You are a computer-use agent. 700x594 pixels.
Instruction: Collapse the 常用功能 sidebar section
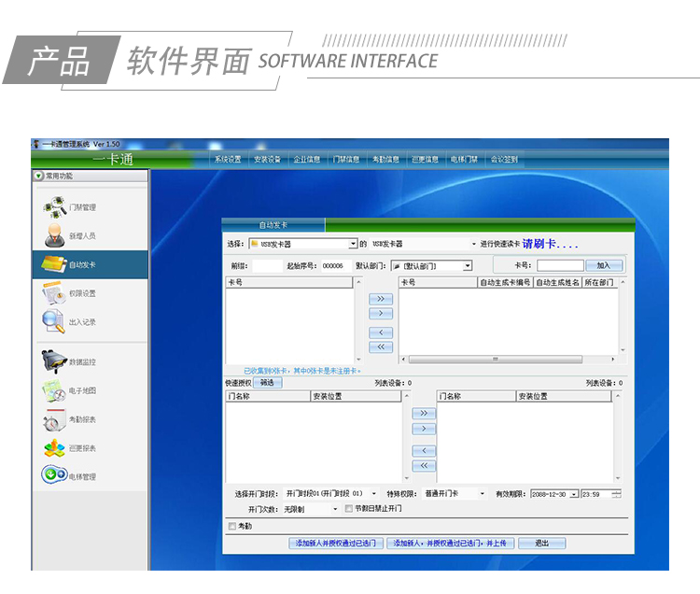39,176
